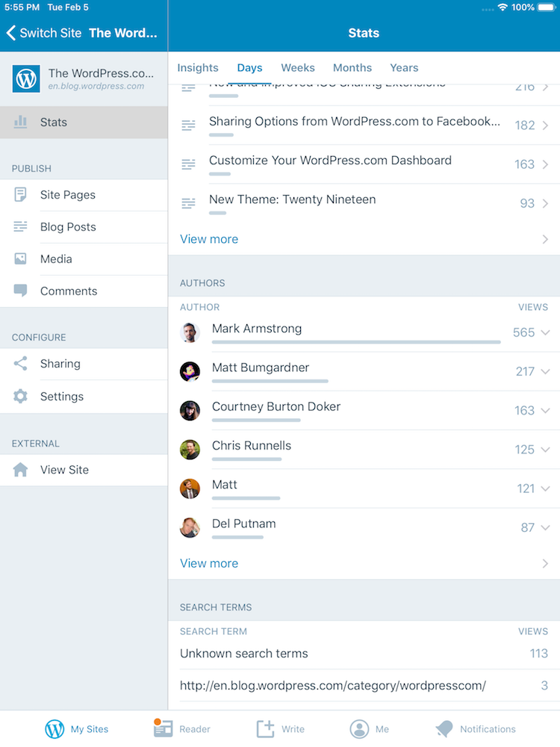Image resolution: width=560 pixels, height=747 pixels.
Task: Open Site Pages in the sidebar
Action: pyautogui.click(x=84, y=195)
